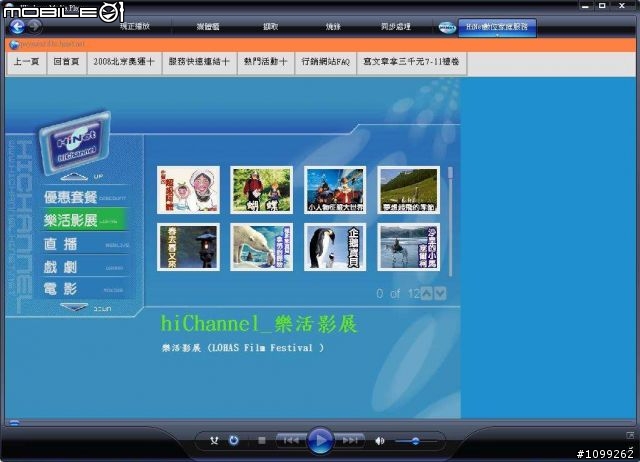640x462 pixels.
Task: Click the page down arrow beside 0 of 12
Action: (x=440, y=293)
